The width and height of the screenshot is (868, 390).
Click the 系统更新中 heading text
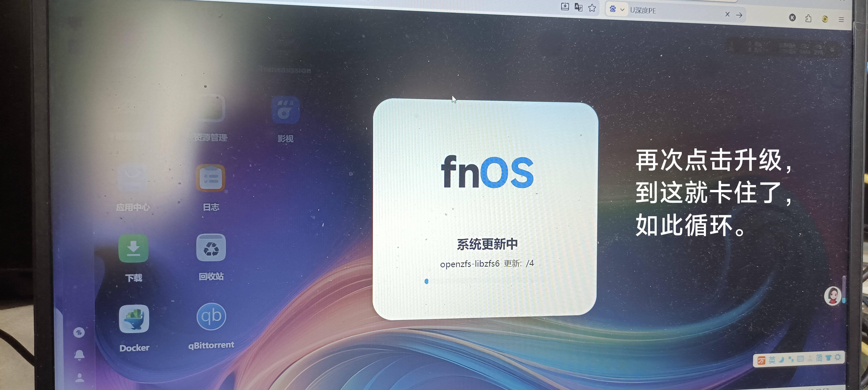pyautogui.click(x=487, y=244)
